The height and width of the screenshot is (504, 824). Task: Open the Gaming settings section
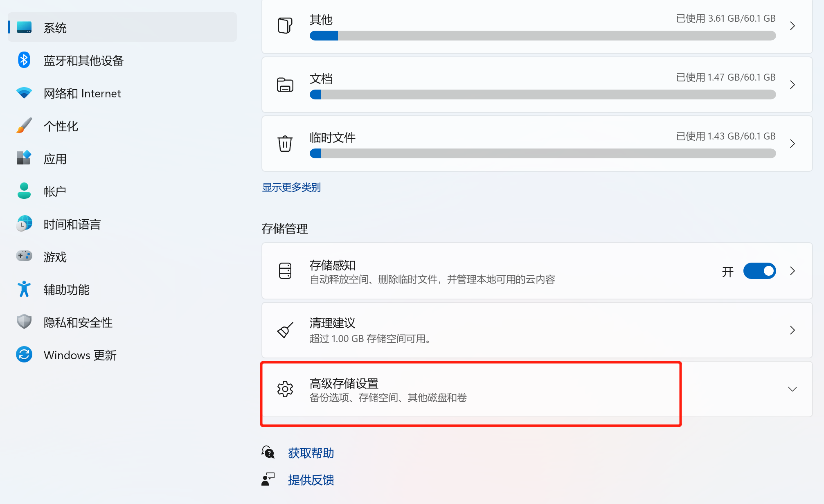[x=55, y=257]
